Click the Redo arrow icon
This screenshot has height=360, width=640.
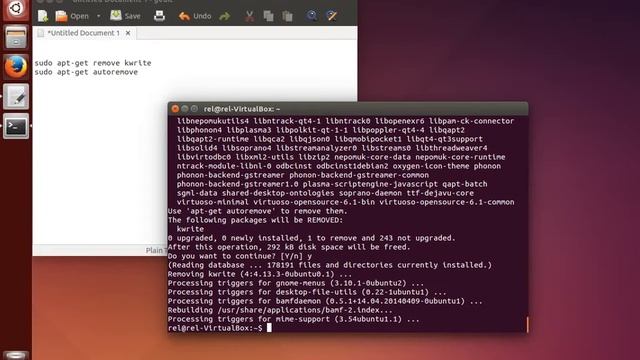(x=224, y=16)
